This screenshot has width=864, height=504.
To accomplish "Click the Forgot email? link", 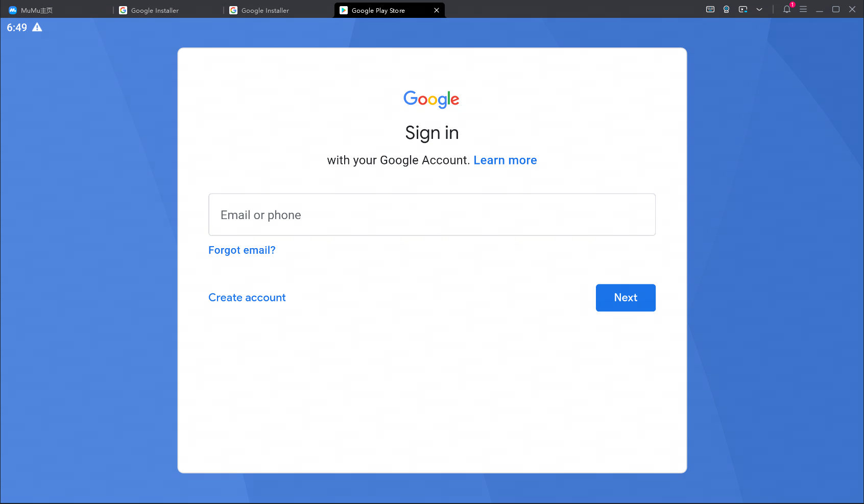I will click(242, 250).
